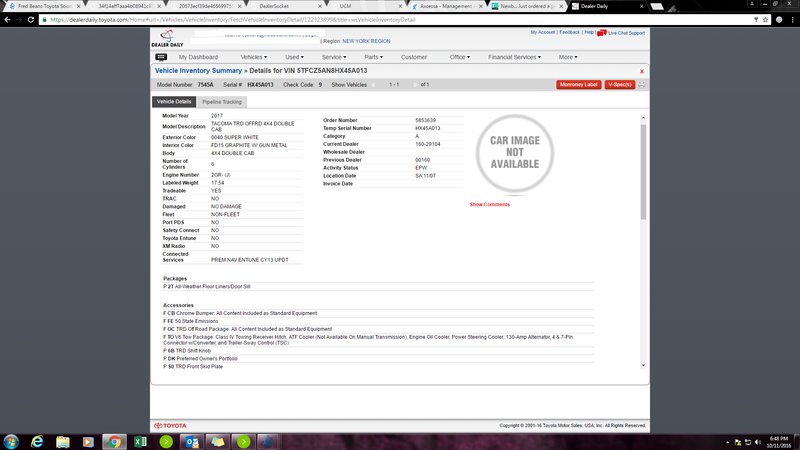Viewport: 800px width, 450px height.
Task: Click the clock in system tray
Action: pos(779,442)
